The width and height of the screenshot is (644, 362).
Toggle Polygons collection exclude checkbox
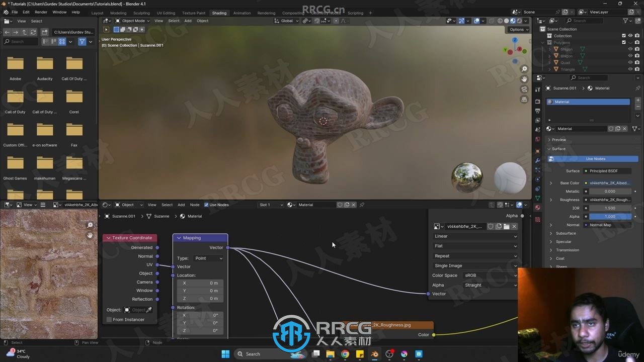(624, 42)
